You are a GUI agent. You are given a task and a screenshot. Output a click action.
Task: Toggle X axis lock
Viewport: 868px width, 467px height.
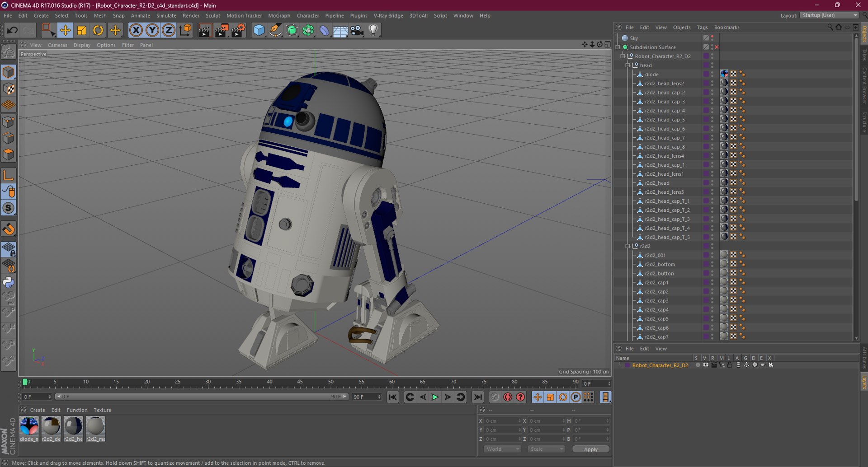[136, 30]
